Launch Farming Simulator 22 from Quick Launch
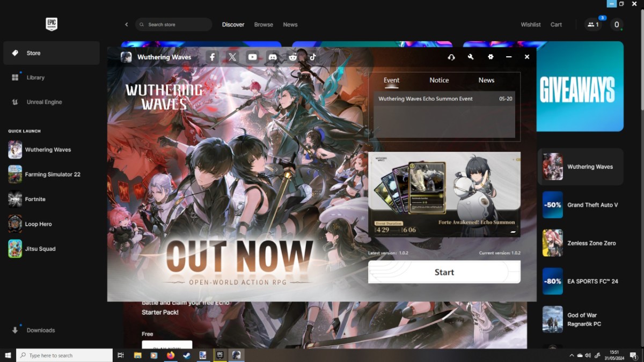This screenshot has width=644, height=362. (x=52, y=174)
